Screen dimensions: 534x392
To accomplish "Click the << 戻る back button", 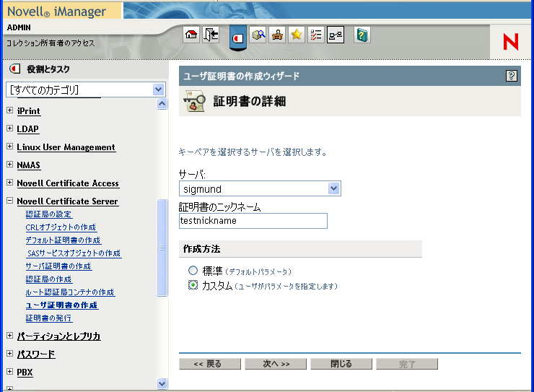I will [x=210, y=364].
